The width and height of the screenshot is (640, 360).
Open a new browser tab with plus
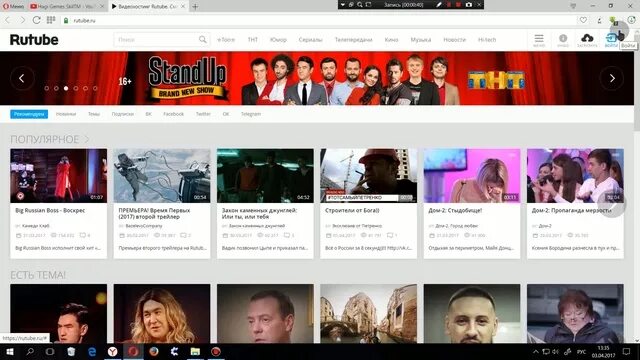pos(195,7)
